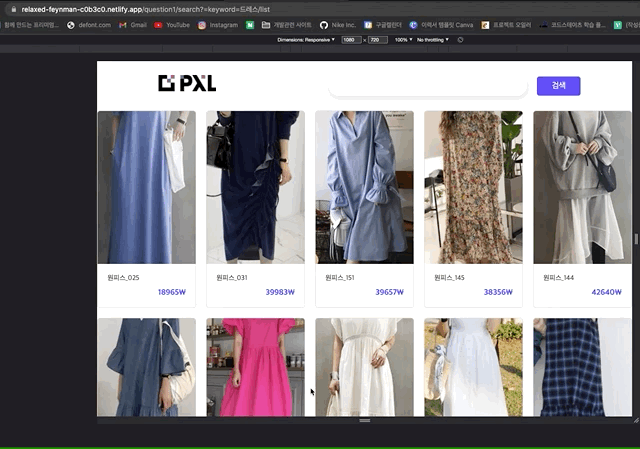The height and width of the screenshot is (449, 640).
Task: Select the 원피스_145 floral dress thumbnail
Action: click(x=473, y=187)
